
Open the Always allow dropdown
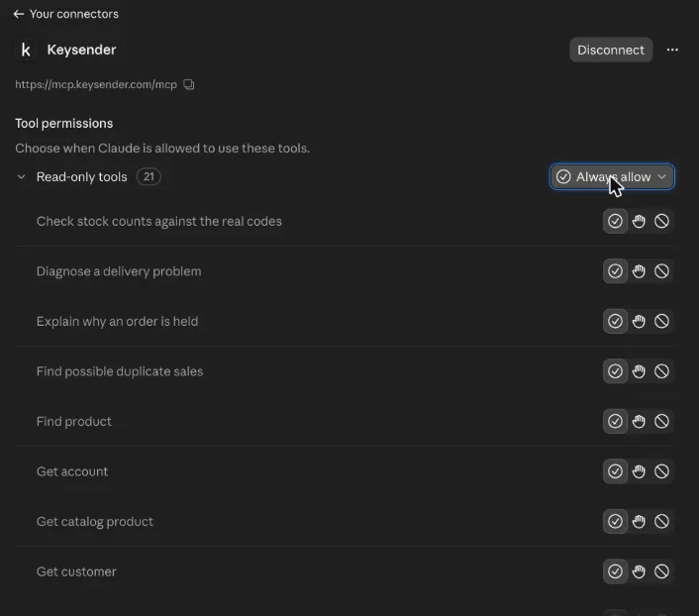tap(612, 176)
